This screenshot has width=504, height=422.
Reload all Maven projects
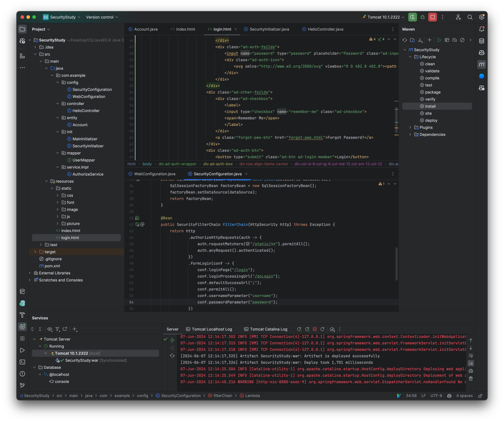click(405, 40)
